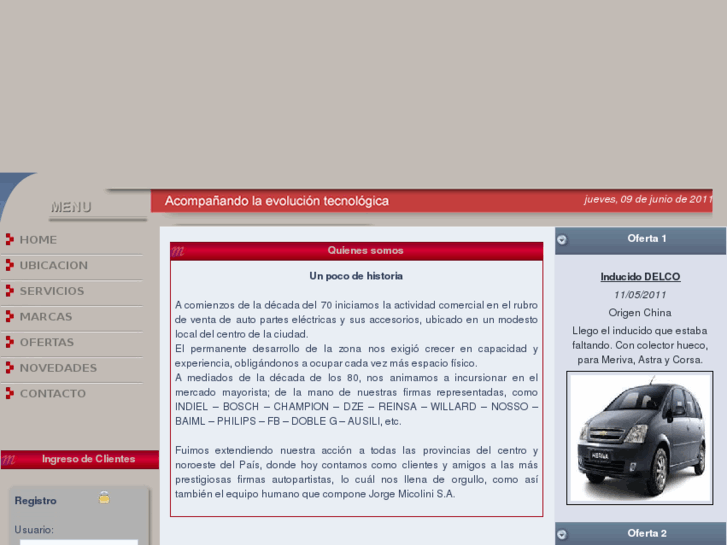Click 'Un poco de historia' heading
This screenshot has height=545, width=727.
[356, 276]
